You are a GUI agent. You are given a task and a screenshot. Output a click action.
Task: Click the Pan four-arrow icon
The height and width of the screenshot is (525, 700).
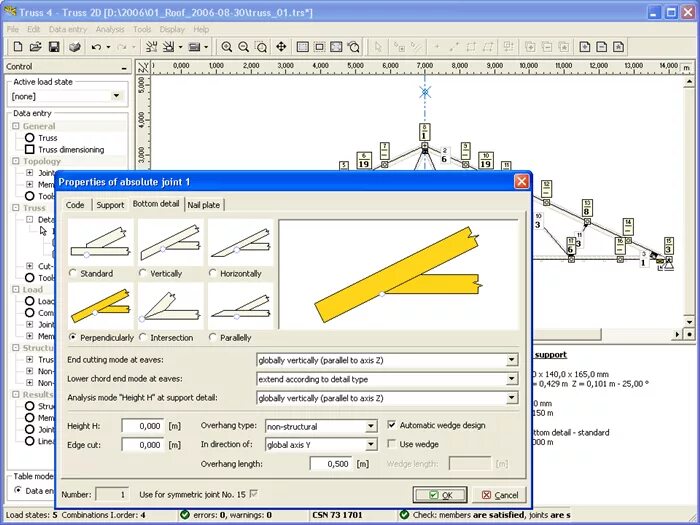click(x=281, y=47)
